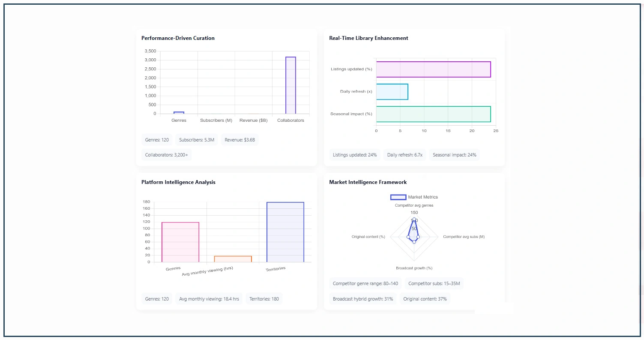Select the orange Avg monthly viewing bar
Viewport: 644px width, 340px height.
(233, 259)
